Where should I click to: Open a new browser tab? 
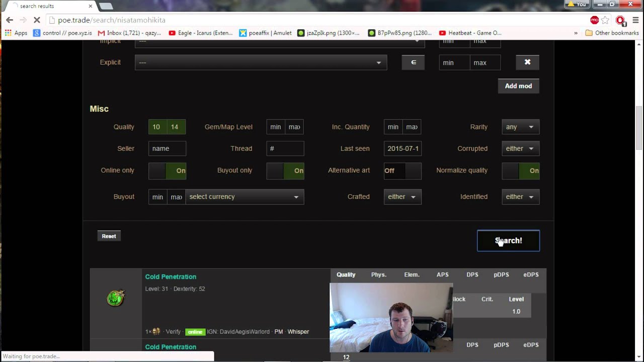pos(106,6)
